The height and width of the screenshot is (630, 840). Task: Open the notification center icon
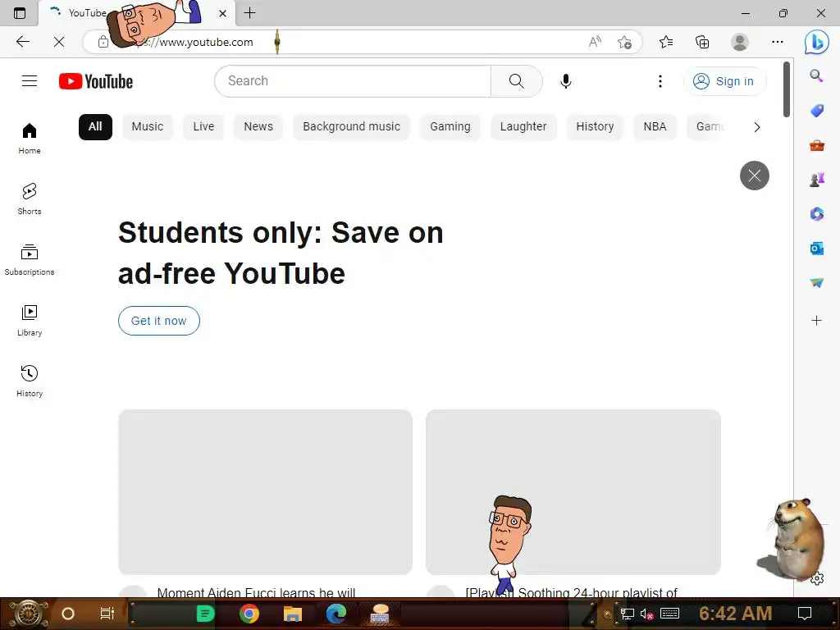[804, 614]
